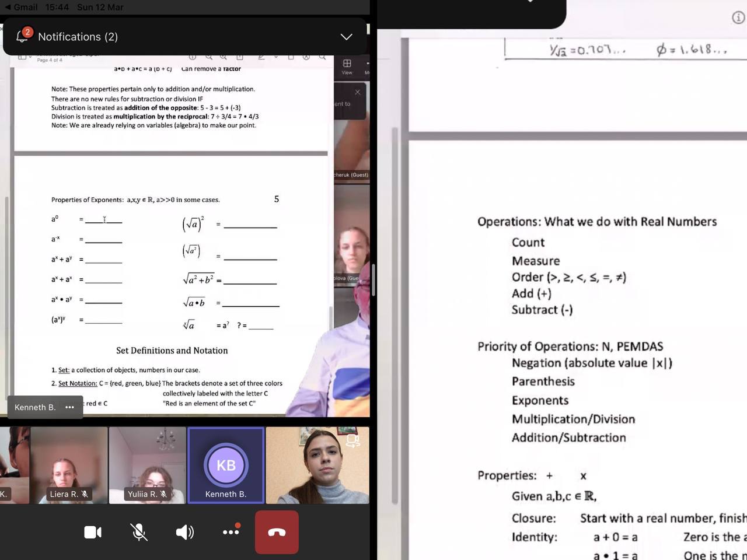The height and width of the screenshot is (560, 747).
Task: Open Kenneth B. options ellipsis
Action: 70,407
